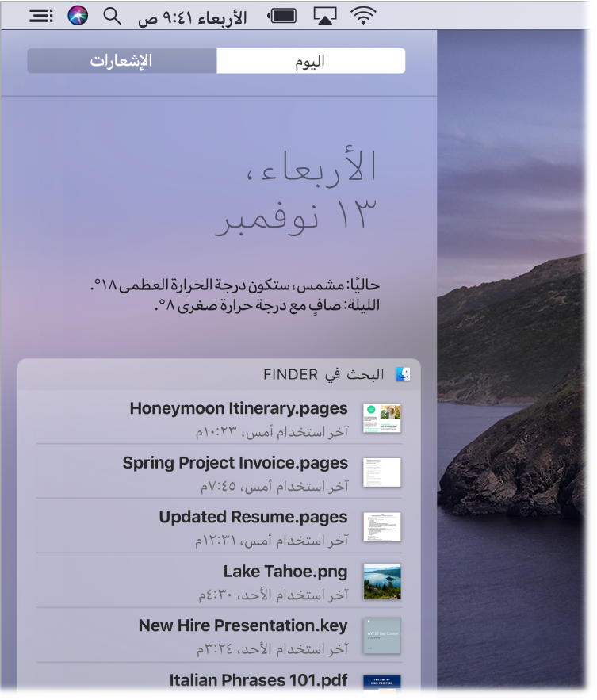
Task: Open Notification Center menu bar icon
Action: click(x=40, y=16)
